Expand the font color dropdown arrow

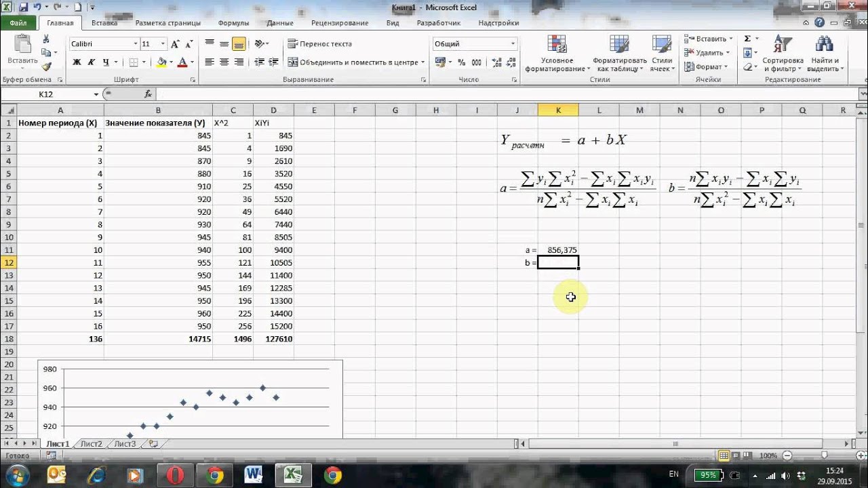click(x=192, y=62)
